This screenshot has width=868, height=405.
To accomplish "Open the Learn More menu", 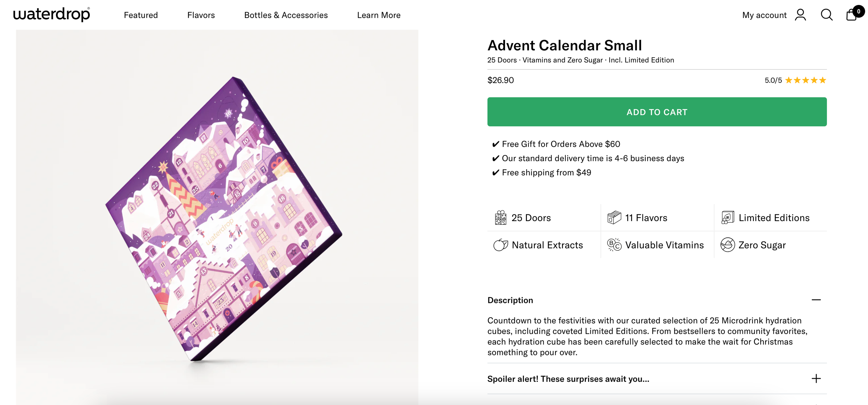I will point(379,15).
